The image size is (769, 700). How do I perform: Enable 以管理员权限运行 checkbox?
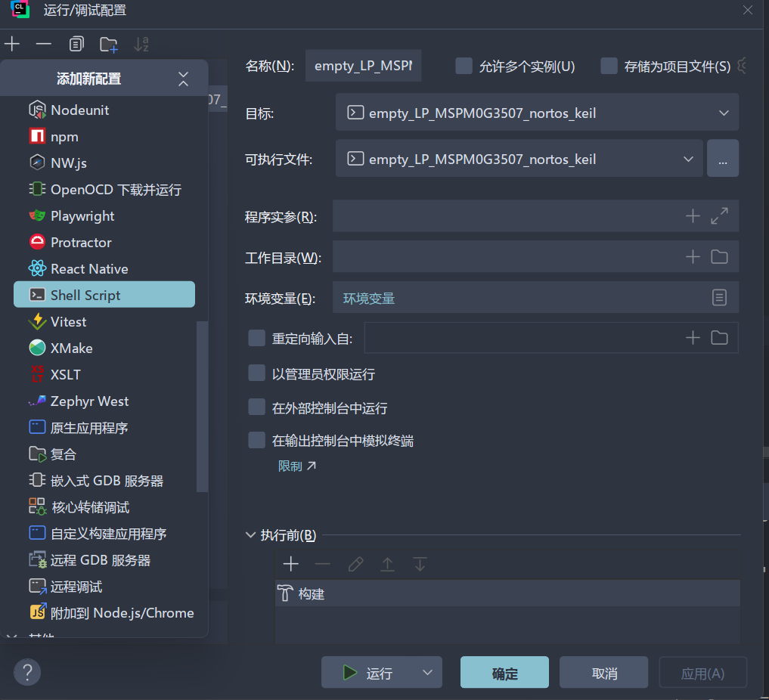[256, 373]
